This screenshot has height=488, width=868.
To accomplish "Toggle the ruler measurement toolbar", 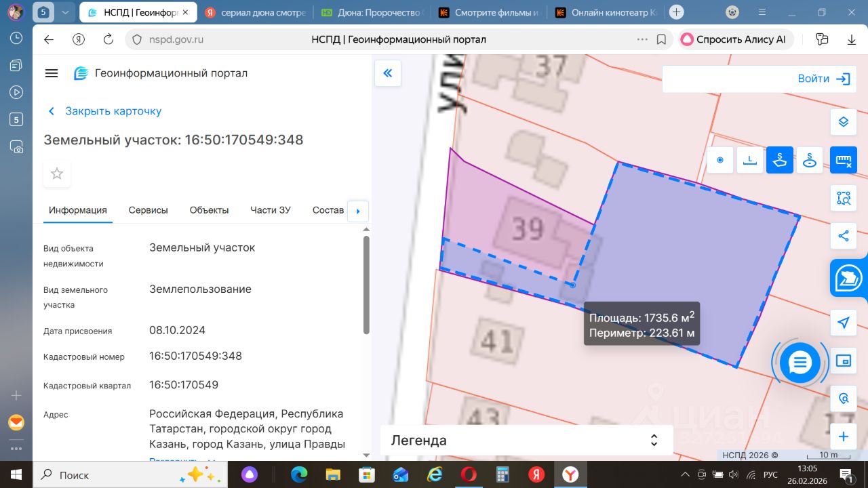I will (844, 161).
